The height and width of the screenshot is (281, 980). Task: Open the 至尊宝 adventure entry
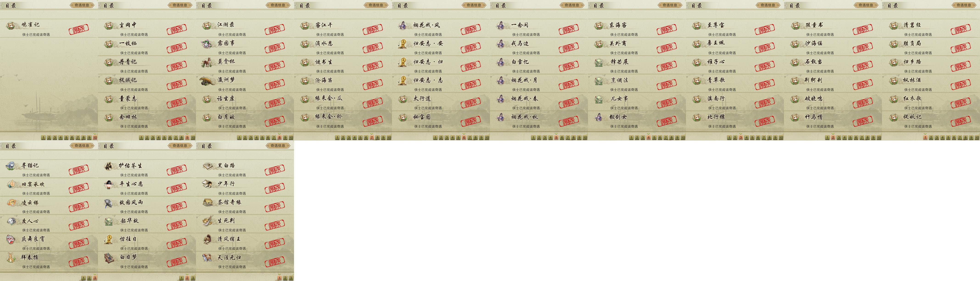[x=735, y=28]
